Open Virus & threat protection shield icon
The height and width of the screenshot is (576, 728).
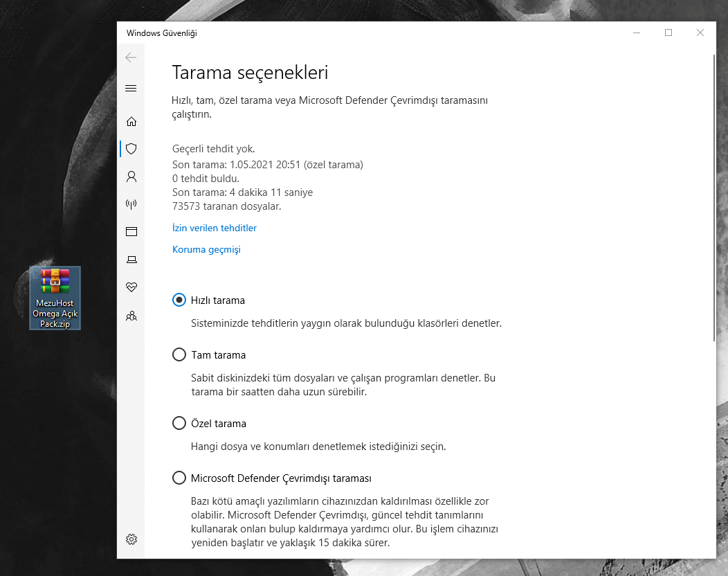[x=131, y=149]
